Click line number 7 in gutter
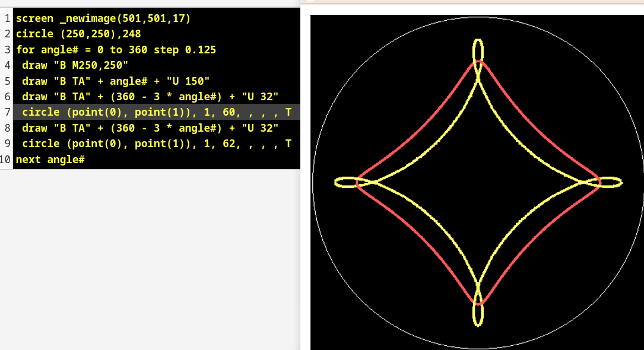Screen dimensions: 644x350 point(7,112)
